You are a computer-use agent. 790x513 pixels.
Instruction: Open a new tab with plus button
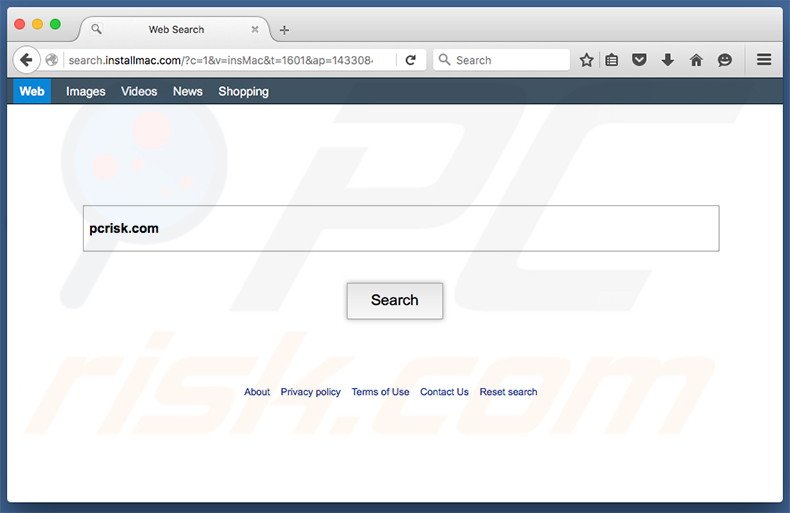tap(284, 30)
